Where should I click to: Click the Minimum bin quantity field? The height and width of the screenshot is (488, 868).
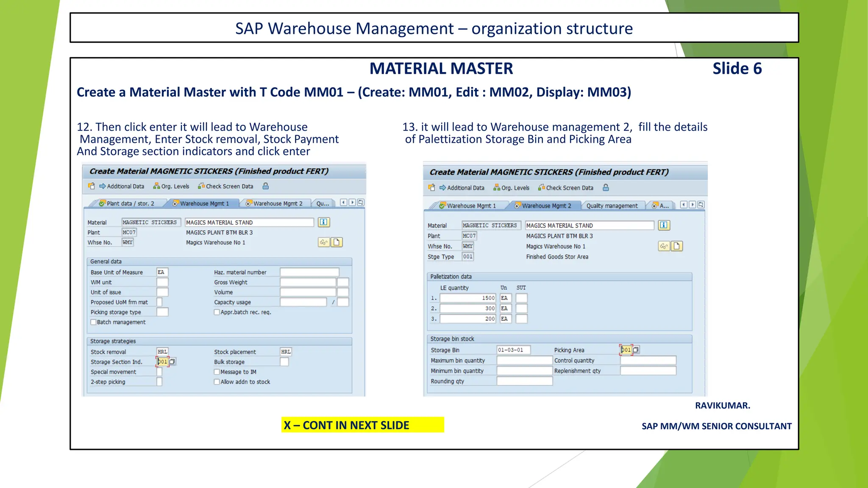525,371
